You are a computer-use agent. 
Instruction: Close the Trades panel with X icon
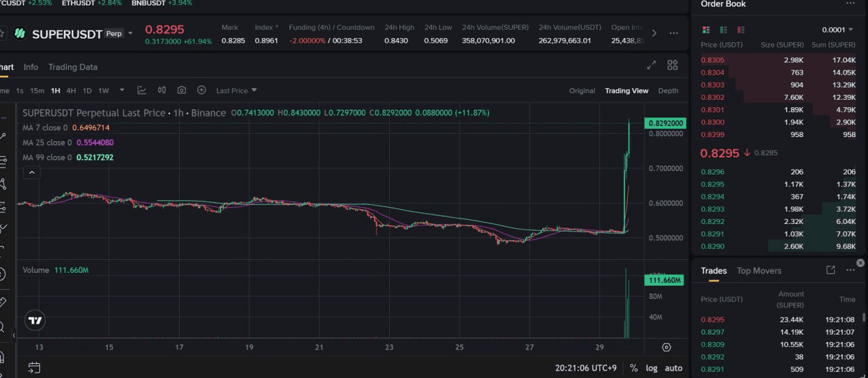[861, 263]
